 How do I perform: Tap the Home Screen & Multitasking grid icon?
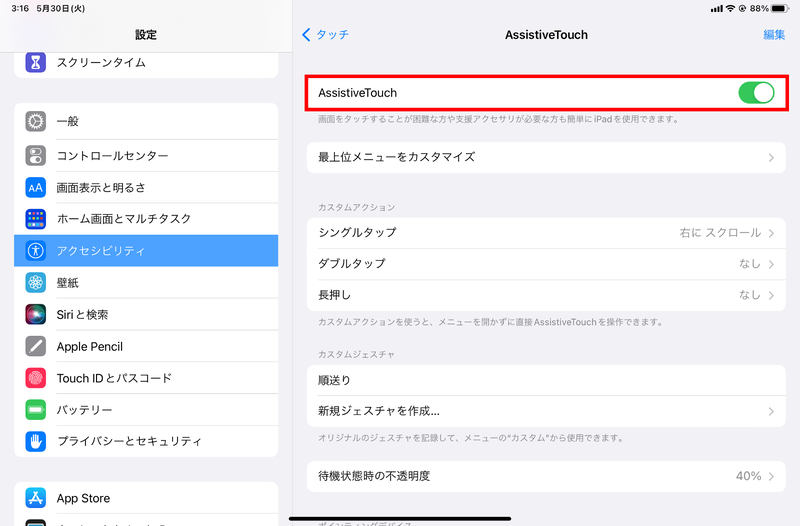[x=36, y=219]
